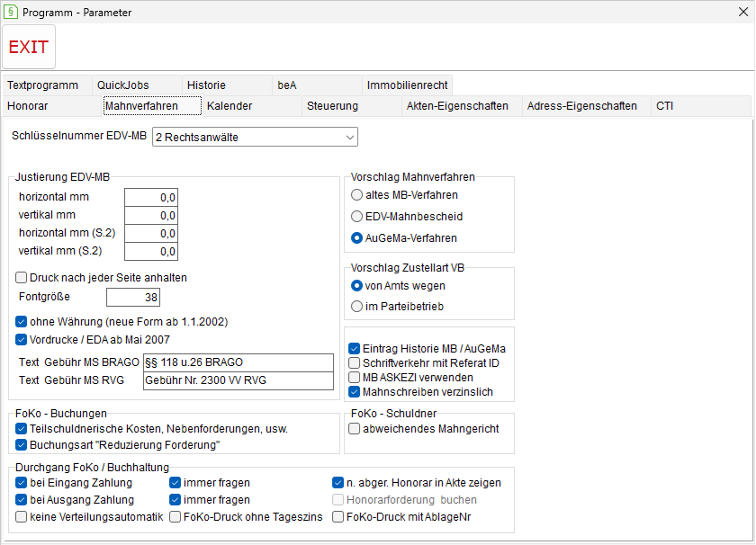Switch to the Honorar tab
Image resolution: width=756 pixels, height=545 pixels.
pyautogui.click(x=51, y=106)
